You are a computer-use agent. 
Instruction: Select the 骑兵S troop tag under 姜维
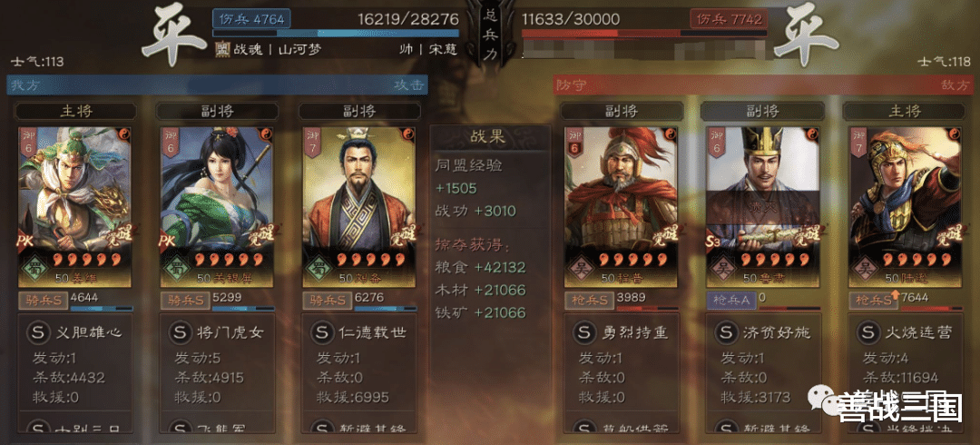pyautogui.click(x=43, y=301)
